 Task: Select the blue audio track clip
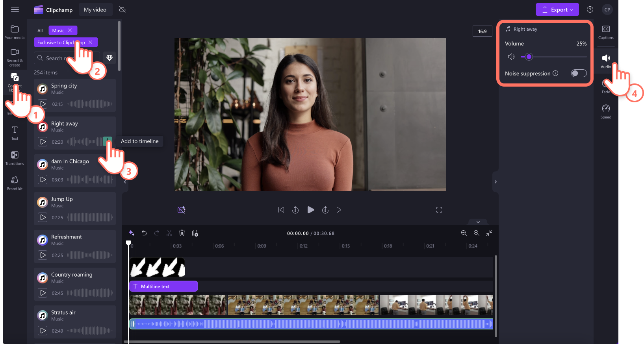pyautogui.click(x=311, y=324)
